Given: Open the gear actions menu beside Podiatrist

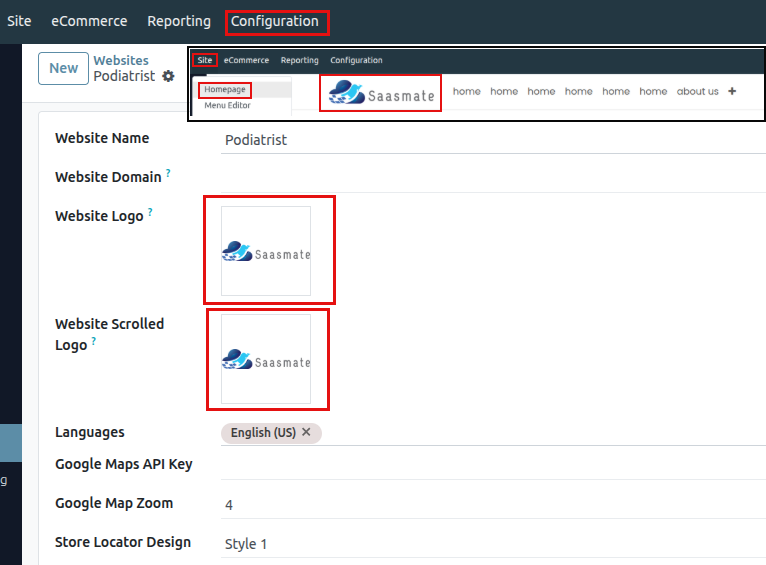Looking at the screenshot, I should point(168,76).
